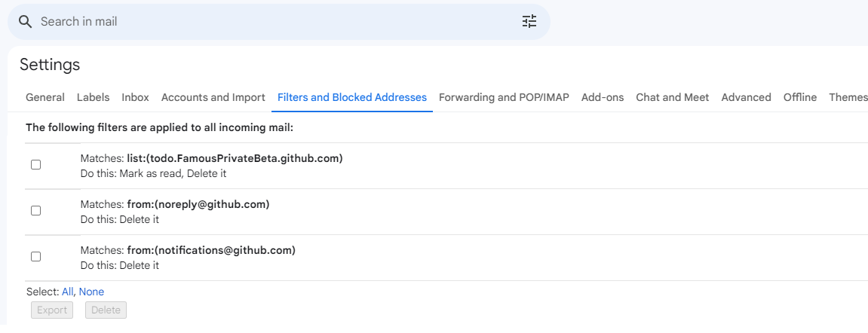Image resolution: width=868 pixels, height=333 pixels.
Task: Go to the Inbox settings tab
Action: [x=135, y=97]
